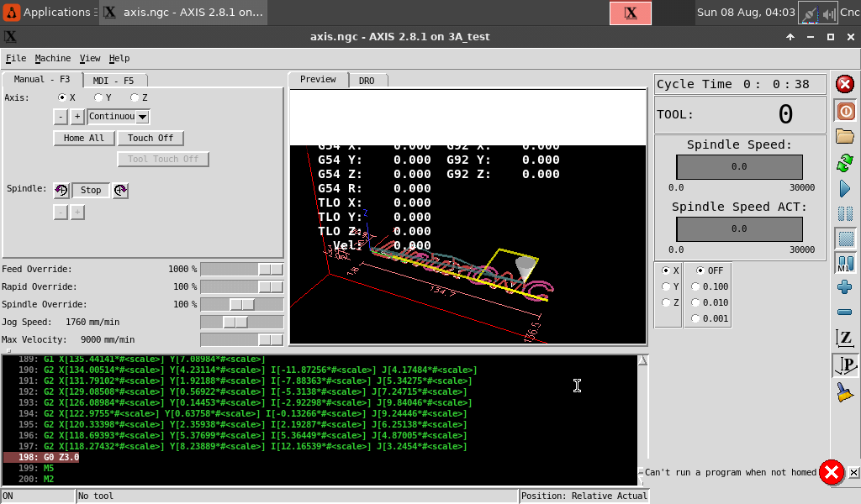Click the G-code list scrollbar up arrow
The image size is (861, 504).
tap(642, 360)
